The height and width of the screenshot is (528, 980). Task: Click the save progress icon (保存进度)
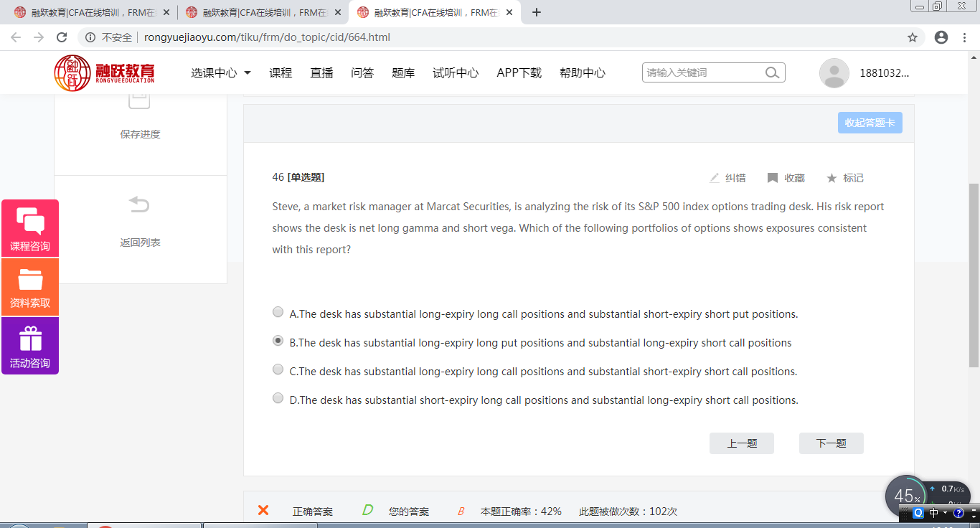pos(139,102)
